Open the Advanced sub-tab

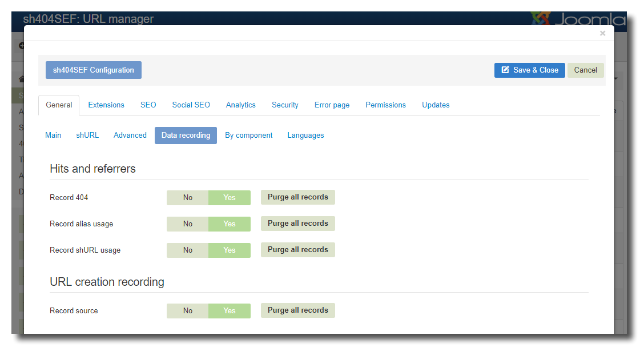pyautogui.click(x=130, y=135)
